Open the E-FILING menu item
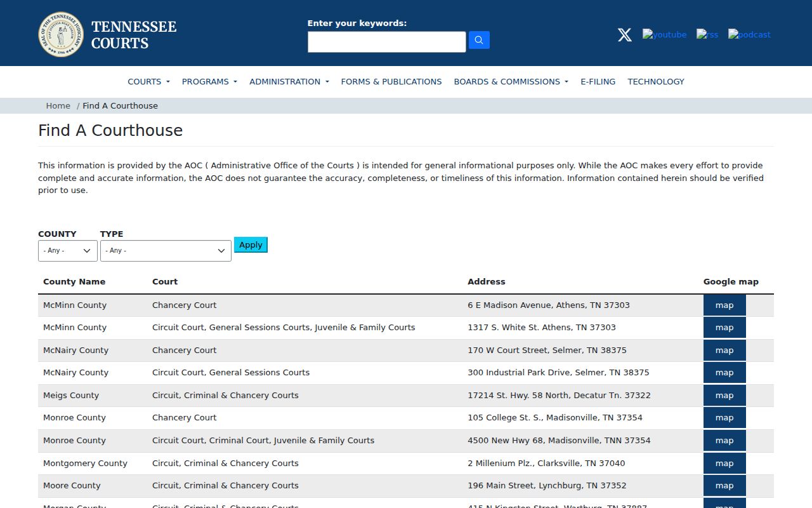The image size is (812, 508). pos(598,81)
